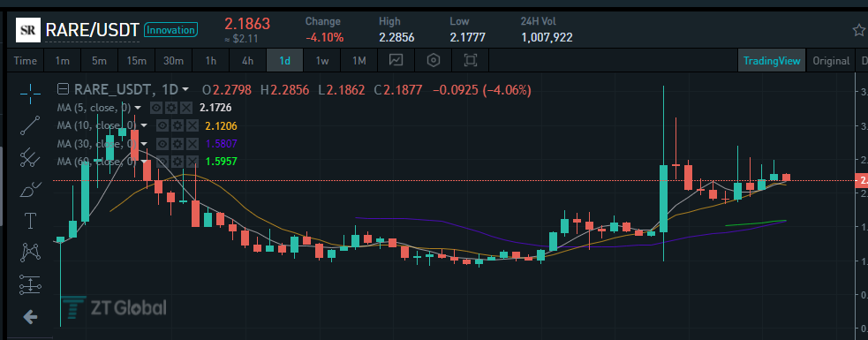Viewport: 868px width, 340px height.
Task: Toggle fullscreen chart mode
Action: (471, 60)
